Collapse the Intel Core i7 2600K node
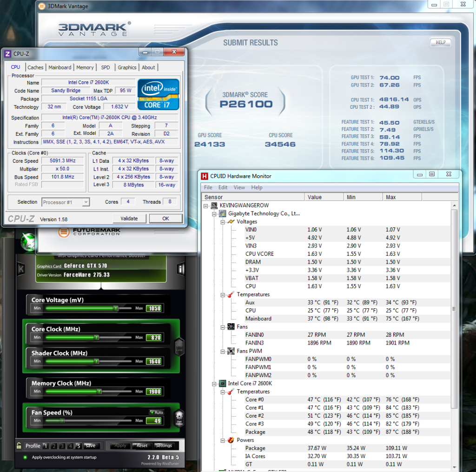The width and height of the screenshot is (476, 472). click(214, 384)
